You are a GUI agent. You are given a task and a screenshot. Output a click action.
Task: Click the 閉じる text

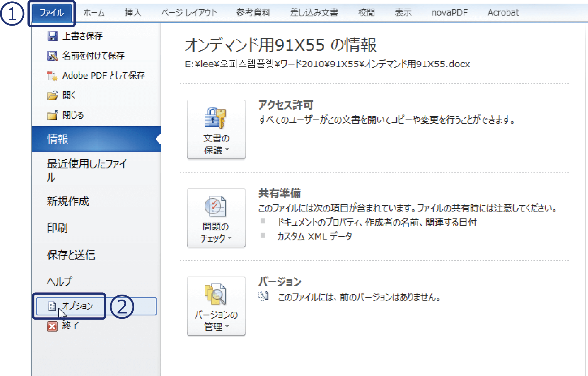point(73,115)
